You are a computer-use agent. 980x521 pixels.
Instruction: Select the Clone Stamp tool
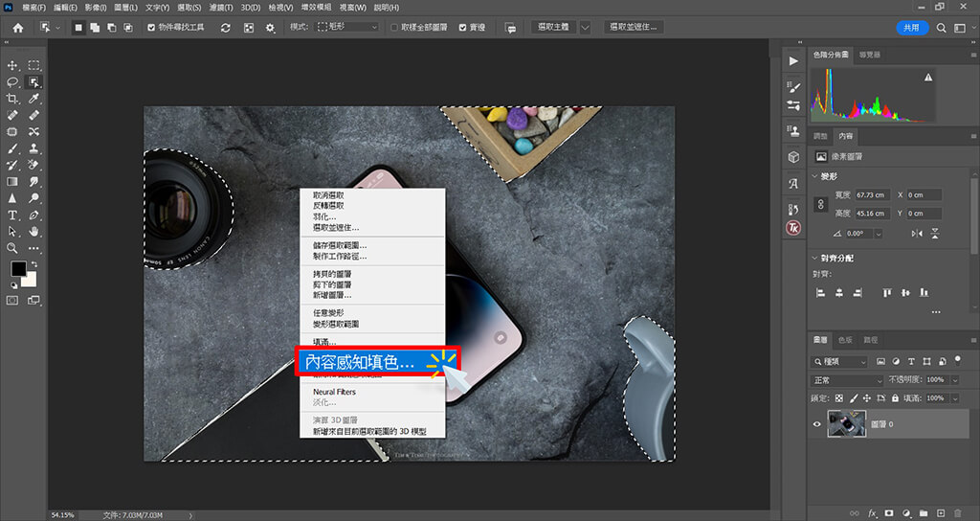pyautogui.click(x=33, y=148)
